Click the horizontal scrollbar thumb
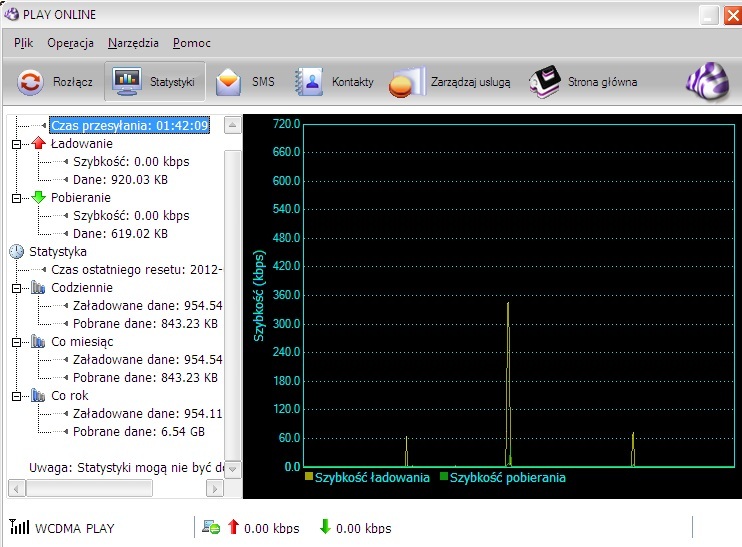Viewport: 742px width, 547px height. 89,488
